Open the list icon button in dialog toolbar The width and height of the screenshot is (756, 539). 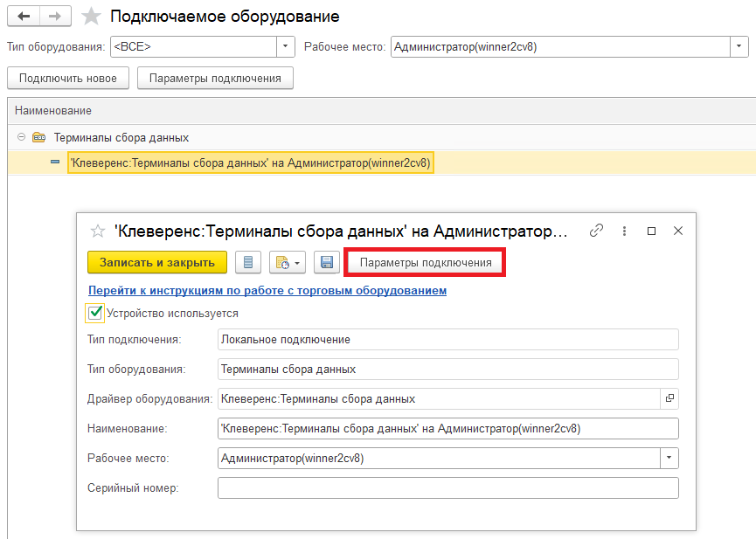(248, 262)
